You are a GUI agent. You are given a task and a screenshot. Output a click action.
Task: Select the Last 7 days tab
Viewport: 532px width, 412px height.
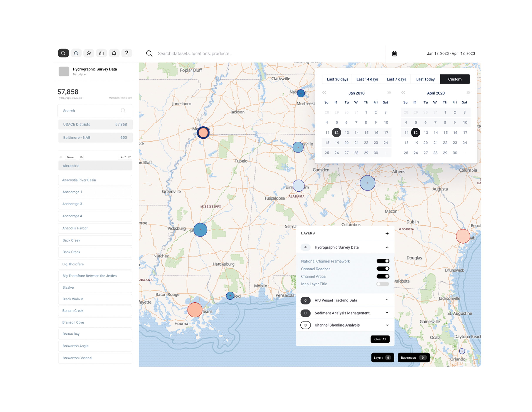pos(396,79)
